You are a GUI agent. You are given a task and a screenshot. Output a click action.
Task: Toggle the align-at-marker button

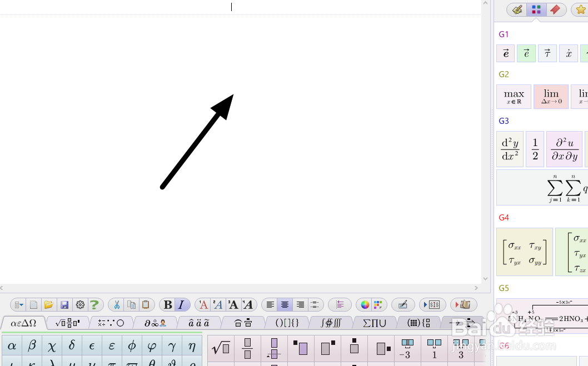pyautogui.click(x=315, y=305)
